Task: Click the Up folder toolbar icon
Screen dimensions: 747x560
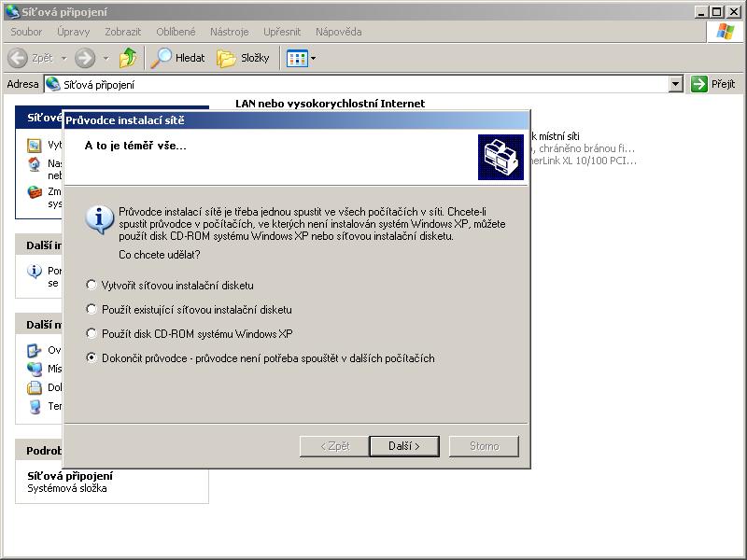Action: (128, 58)
